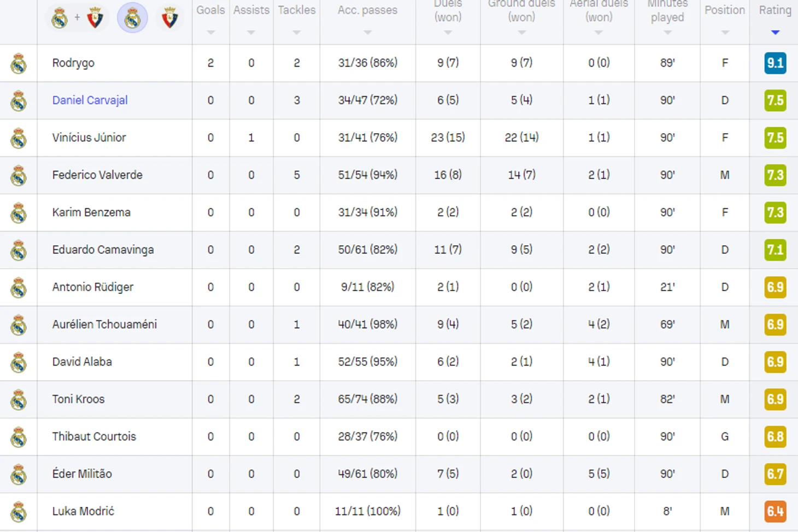This screenshot has height=532, width=798.
Task: Click the club crest next to Toni Kroos
Action: tap(19, 400)
